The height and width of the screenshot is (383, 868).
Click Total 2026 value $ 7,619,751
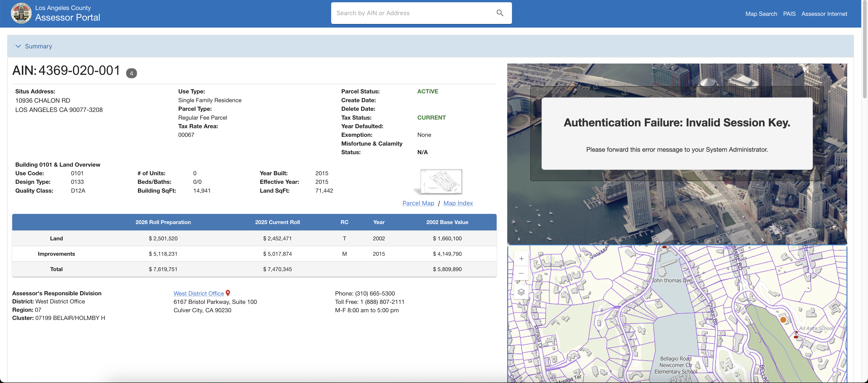pos(163,269)
